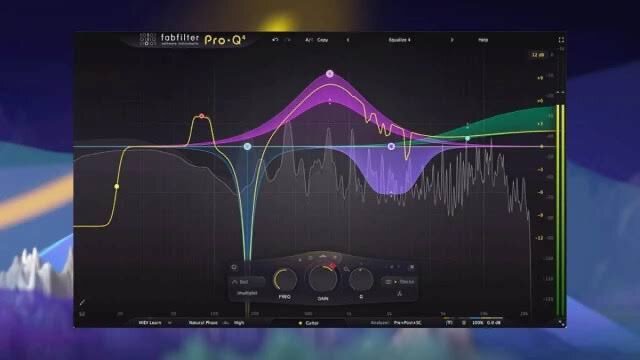Toggle the A/B state switch
This screenshot has height=360, width=640.
309,40
